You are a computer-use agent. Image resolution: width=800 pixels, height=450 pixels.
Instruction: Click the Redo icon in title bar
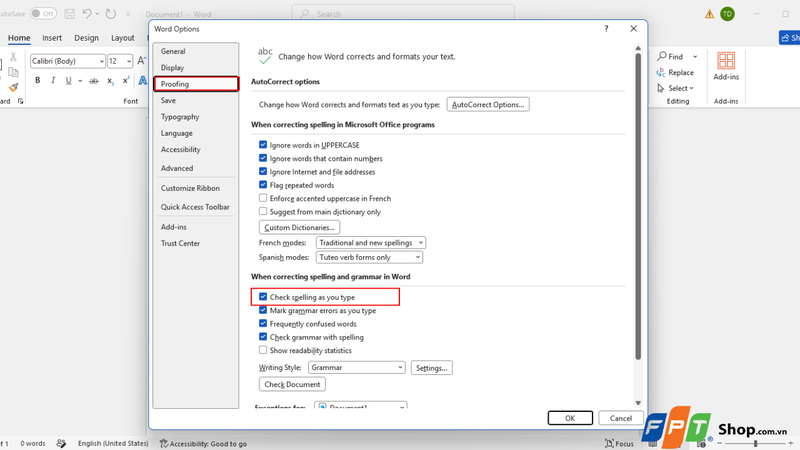[110, 14]
